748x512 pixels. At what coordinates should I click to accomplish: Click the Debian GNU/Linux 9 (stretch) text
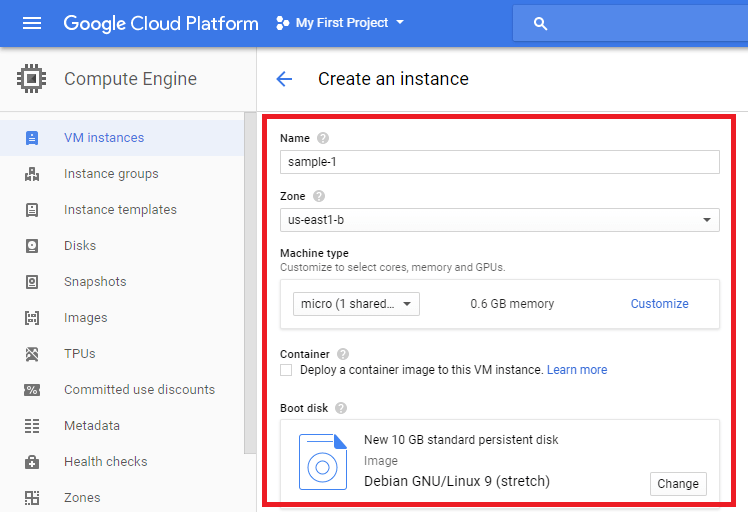(457, 481)
